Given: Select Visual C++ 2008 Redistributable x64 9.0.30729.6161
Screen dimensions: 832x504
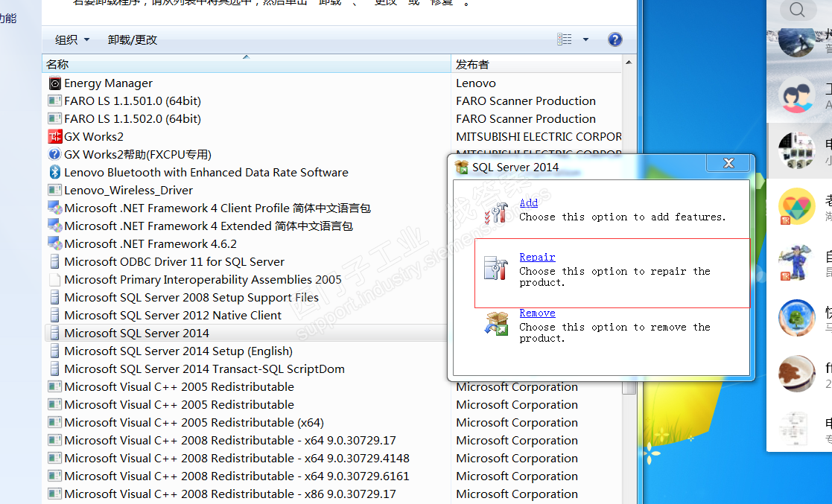Looking at the screenshot, I should coord(237,476).
